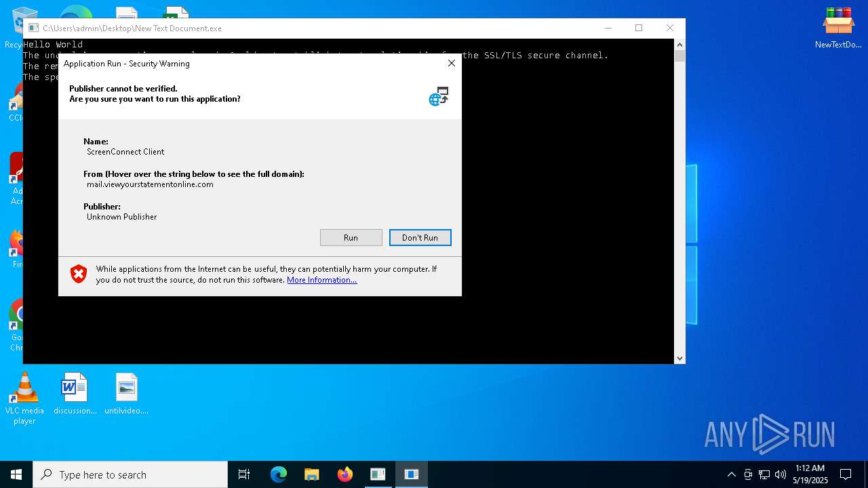The height and width of the screenshot is (488, 868).
Task: Open the More Information link
Action: pos(321,280)
